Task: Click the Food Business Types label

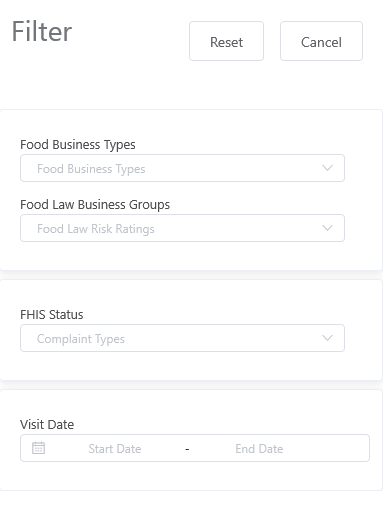Action: click(x=78, y=145)
